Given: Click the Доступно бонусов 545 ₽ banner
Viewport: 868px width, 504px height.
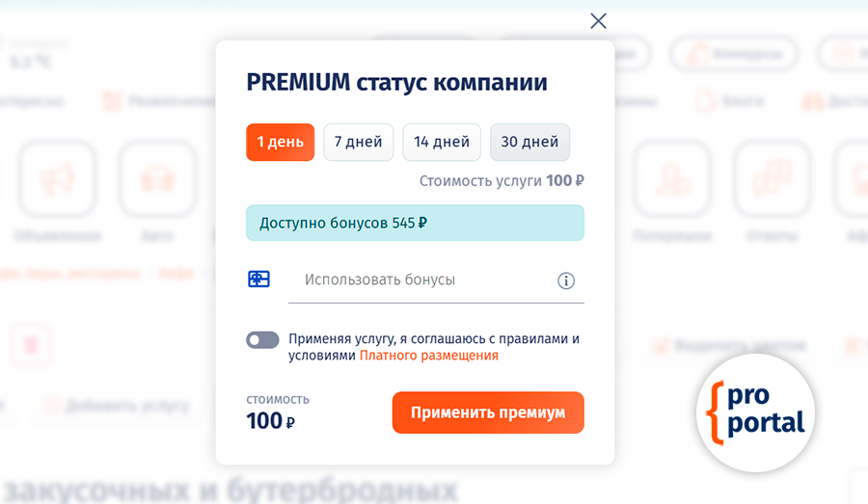Looking at the screenshot, I should coord(415,223).
